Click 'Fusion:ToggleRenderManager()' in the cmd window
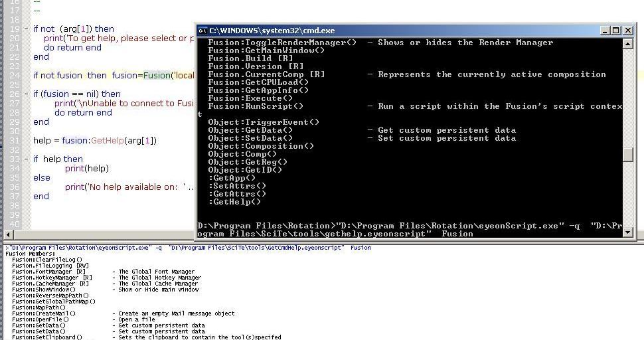Screen dimensions: 644x340 pyautogui.click(x=282, y=42)
